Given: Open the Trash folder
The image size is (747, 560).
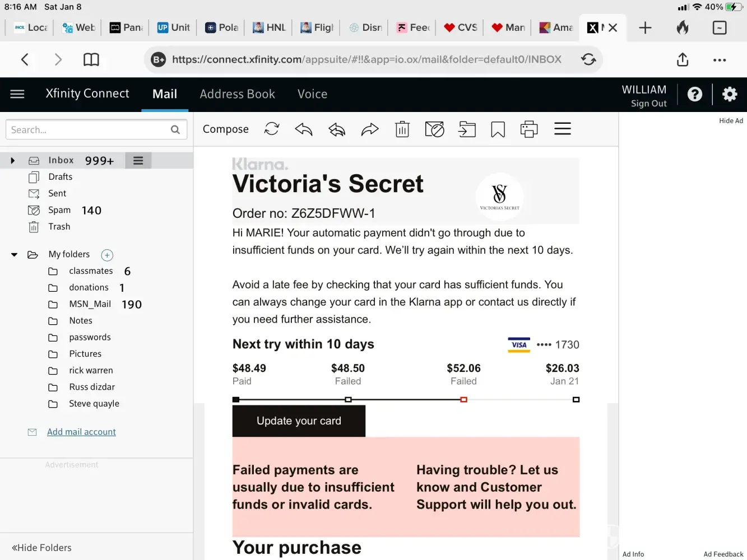Looking at the screenshot, I should click(59, 227).
